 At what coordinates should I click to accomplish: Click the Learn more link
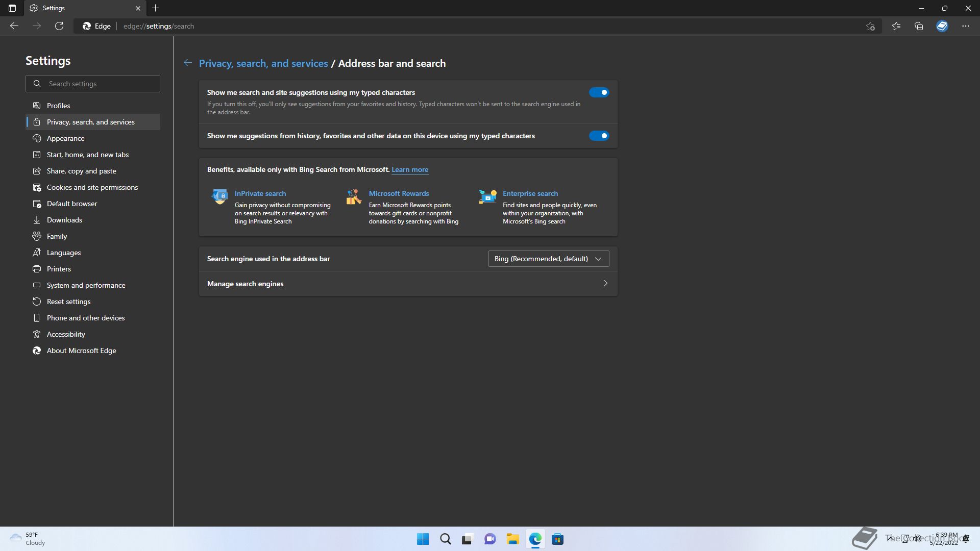pos(410,169)
